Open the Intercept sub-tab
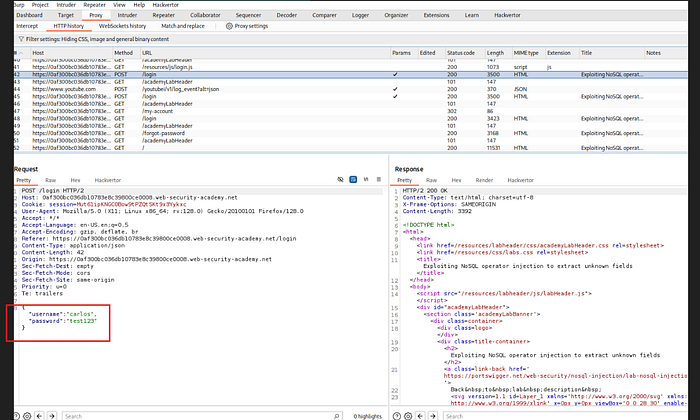700x420 pixels. coord(27,26)
